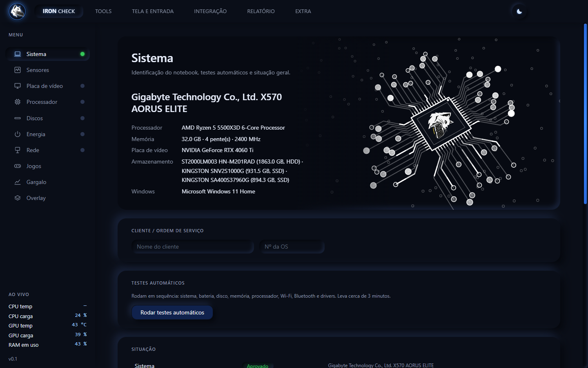The height and width of the screenshot is (368, 588).
Task: Select the Processador chip icon
Action: [x=18, y=102]
